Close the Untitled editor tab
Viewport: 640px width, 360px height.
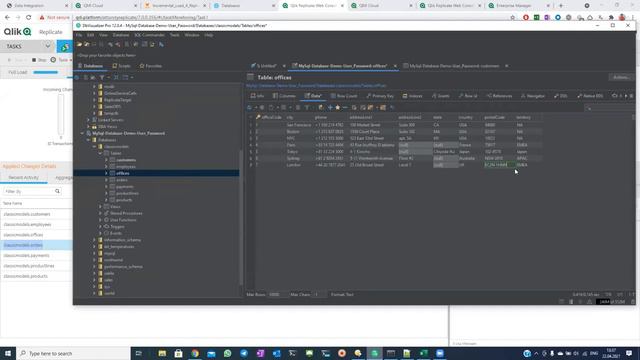pyautogui.click(x=284, y=66)
